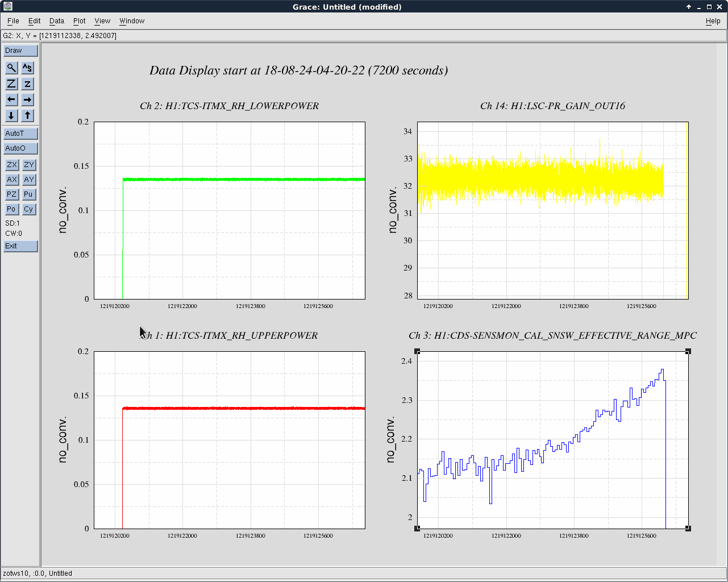The height and width of the screenshot is (582, 728).
Task: Select the LSC-PR_GAIN_OUT16 yellow graph
Action: click(552, 210)
